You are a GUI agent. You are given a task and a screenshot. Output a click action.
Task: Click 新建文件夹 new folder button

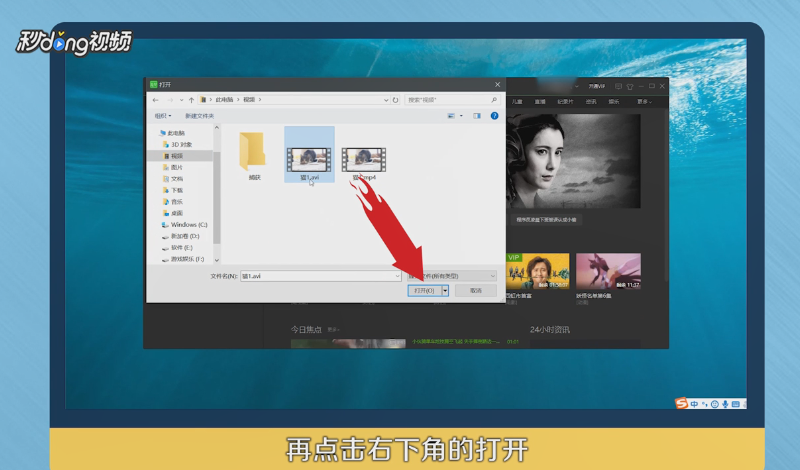pos(199,116)
